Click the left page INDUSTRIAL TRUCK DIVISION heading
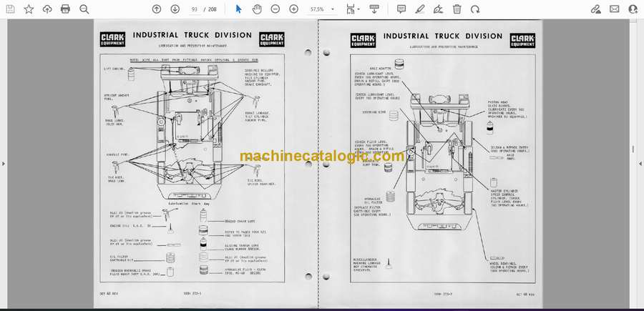 point(192,35)
